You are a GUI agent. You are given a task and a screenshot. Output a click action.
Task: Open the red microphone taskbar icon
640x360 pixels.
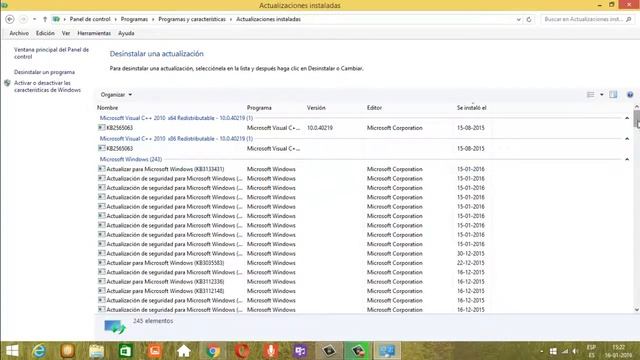point(271,351)
